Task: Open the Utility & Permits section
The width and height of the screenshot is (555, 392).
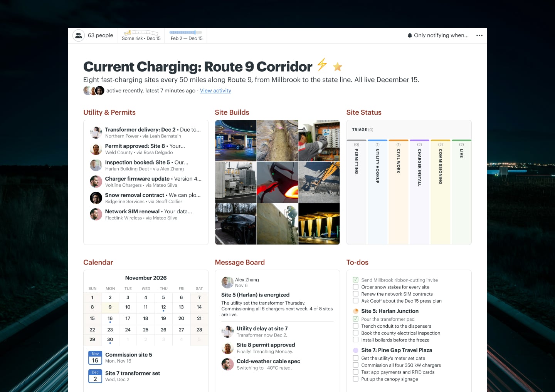Action: pos(109,112)
